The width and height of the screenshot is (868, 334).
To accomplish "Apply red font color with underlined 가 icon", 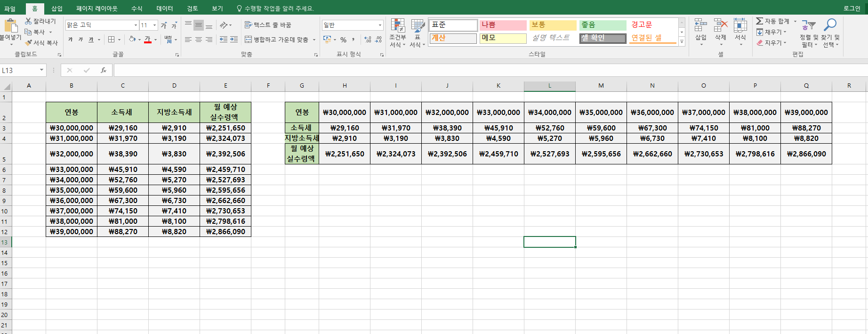I will click(148, 40).
